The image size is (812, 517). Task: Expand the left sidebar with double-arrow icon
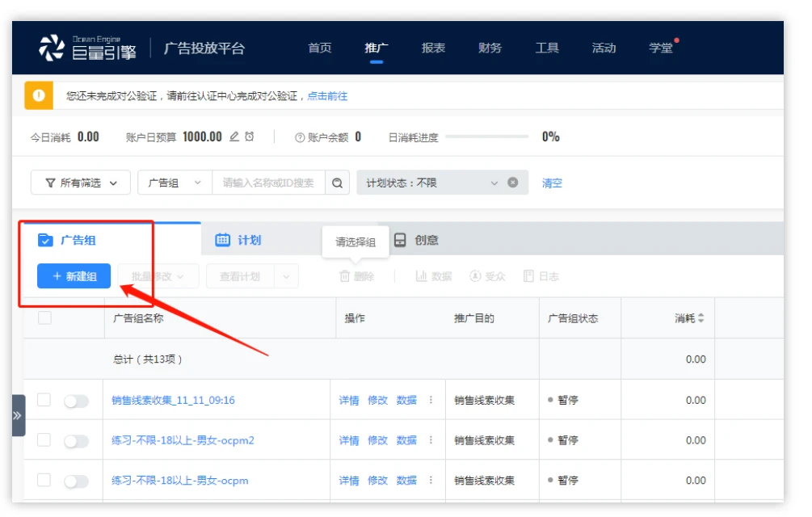coord(18,415)
